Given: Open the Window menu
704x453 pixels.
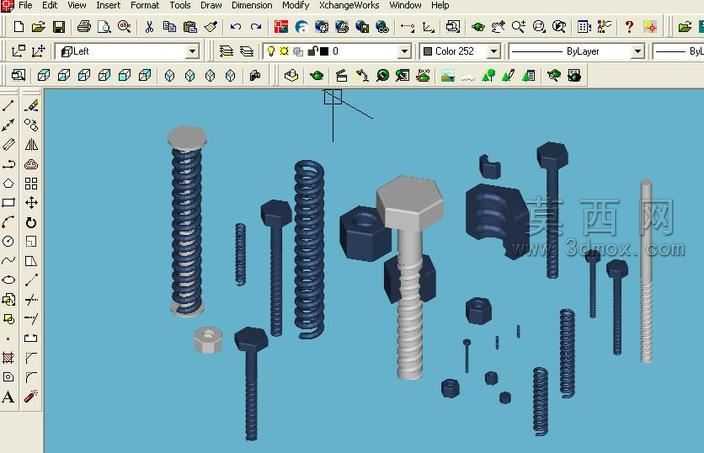Looking at the screenshot, I should 405,5.
